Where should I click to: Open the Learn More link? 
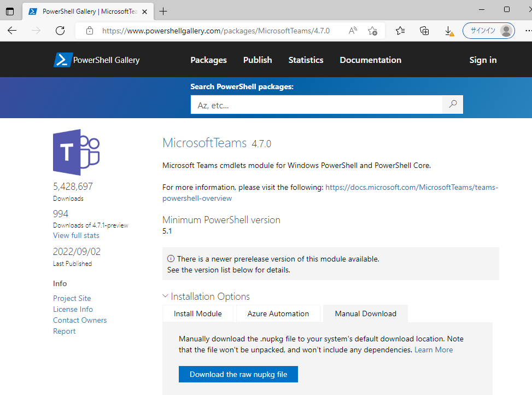tap(434, 350)
